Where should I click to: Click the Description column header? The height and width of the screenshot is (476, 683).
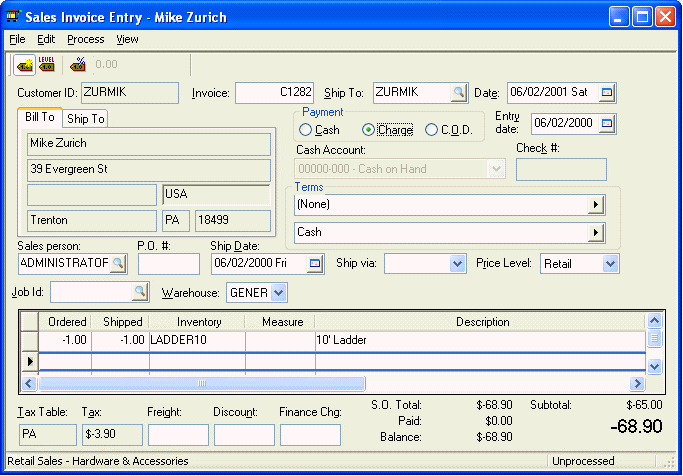(x=481, y=322)
